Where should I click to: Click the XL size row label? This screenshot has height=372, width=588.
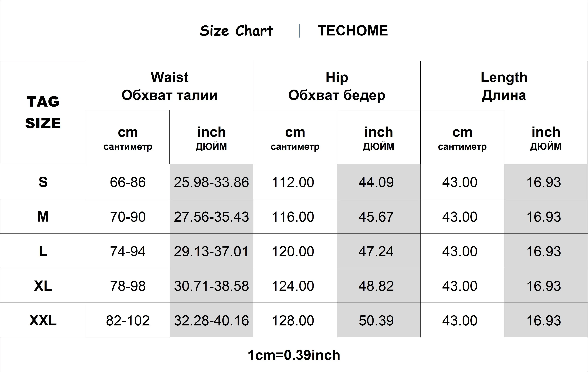43,286
